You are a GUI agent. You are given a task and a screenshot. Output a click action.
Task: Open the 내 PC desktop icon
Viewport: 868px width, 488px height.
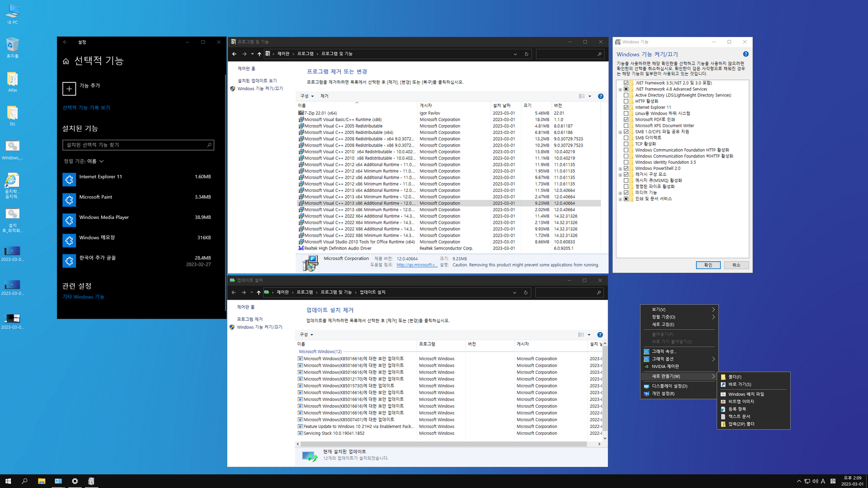[13, 14]
